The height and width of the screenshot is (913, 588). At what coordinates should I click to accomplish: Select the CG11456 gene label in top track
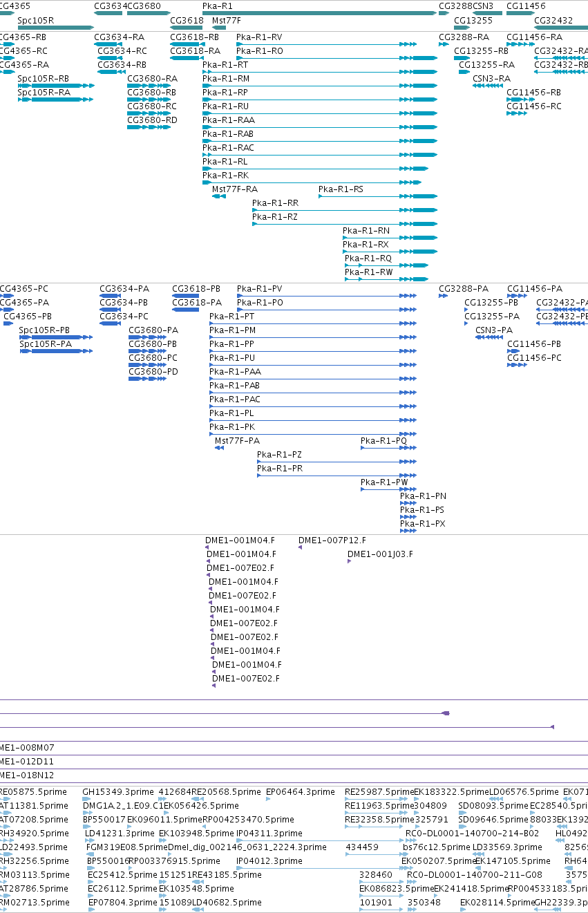pyautogui.click(x=526, y=6)
